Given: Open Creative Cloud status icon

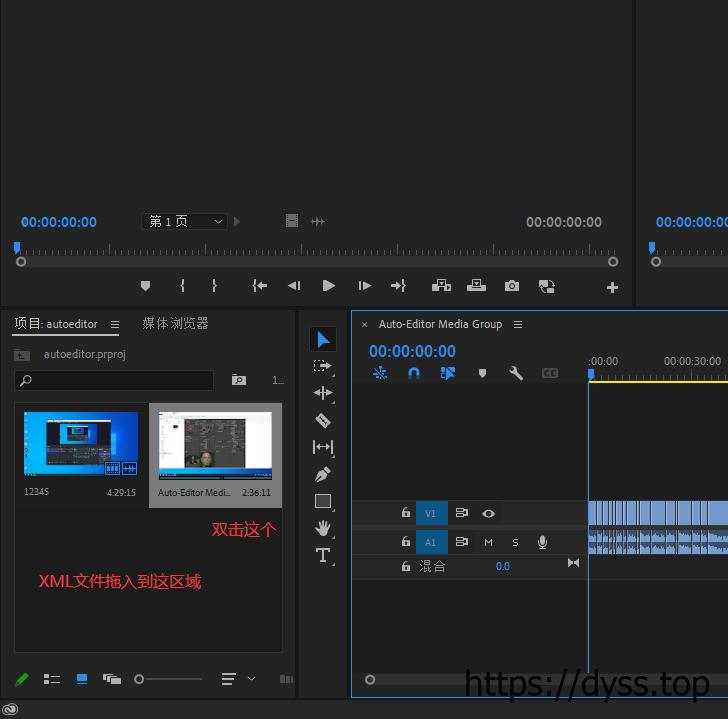Looking at the screenshot, I should click(10, 709).
